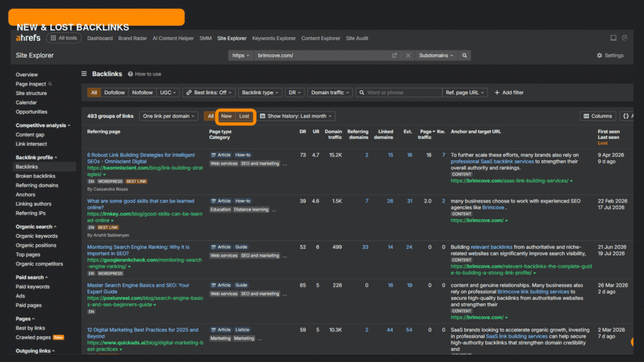Open the Domain traffic dropdown
644x362 pixels.
click(x=330, y=93)
